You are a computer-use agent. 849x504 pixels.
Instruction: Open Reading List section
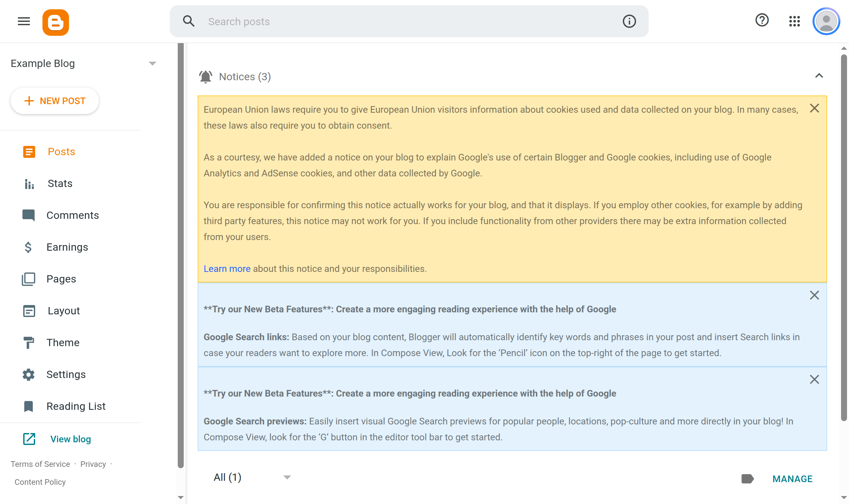[76, 406]
